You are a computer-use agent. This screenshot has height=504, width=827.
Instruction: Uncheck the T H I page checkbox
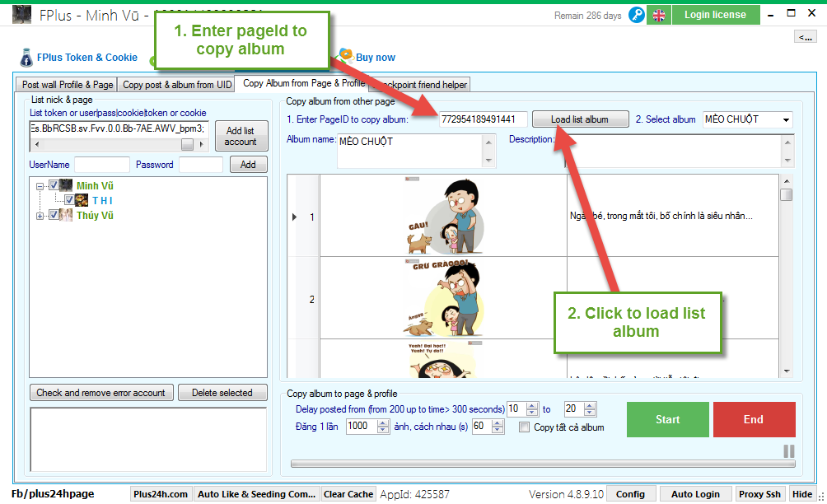pos(69,200)
